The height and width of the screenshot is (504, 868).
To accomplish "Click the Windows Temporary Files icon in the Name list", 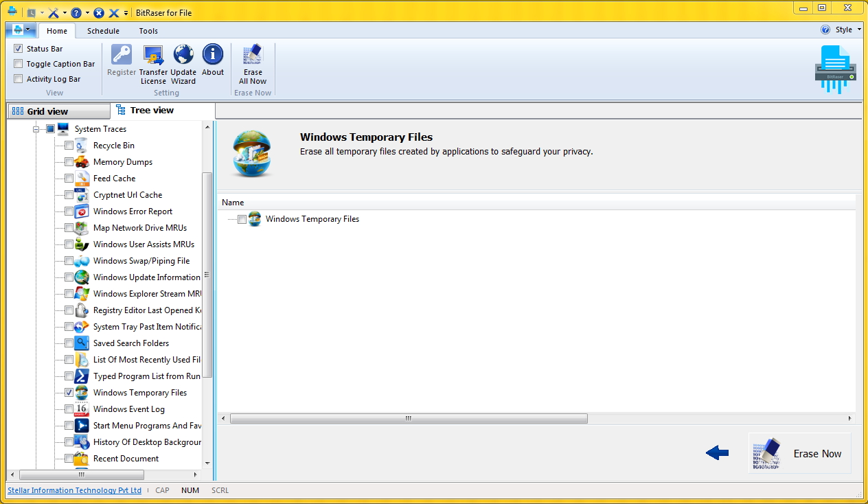I will tap(255, 219).
